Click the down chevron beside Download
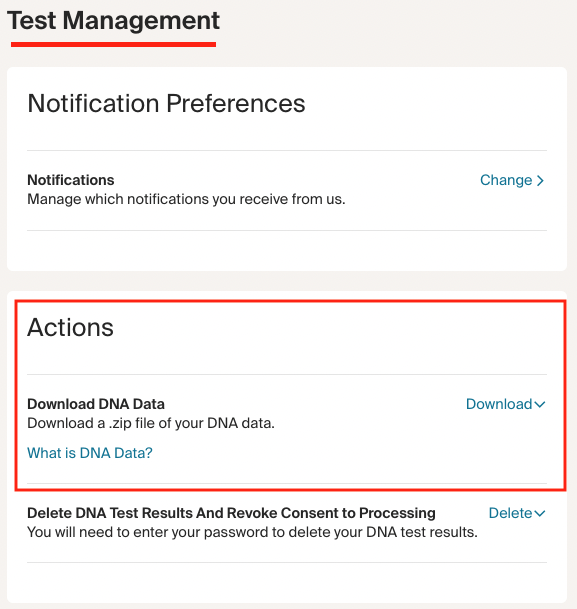Viewport: 577px width, 609px height. (540, 404)
